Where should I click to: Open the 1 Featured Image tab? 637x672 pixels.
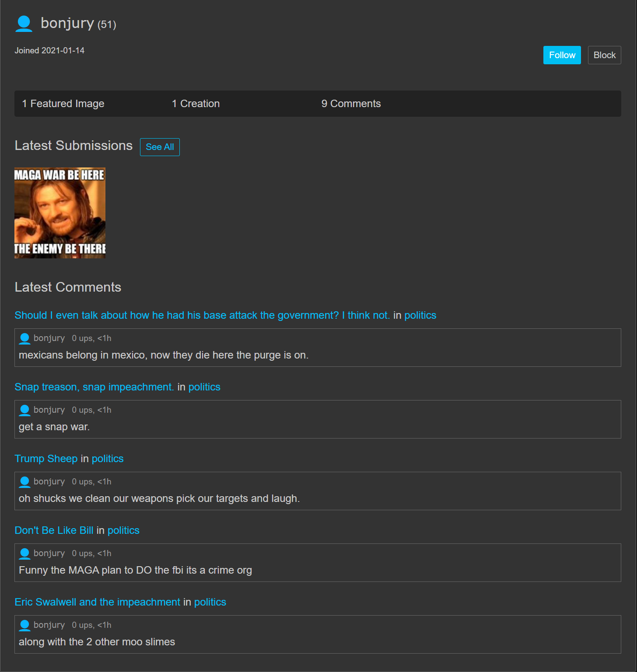(x=63, y=104)
